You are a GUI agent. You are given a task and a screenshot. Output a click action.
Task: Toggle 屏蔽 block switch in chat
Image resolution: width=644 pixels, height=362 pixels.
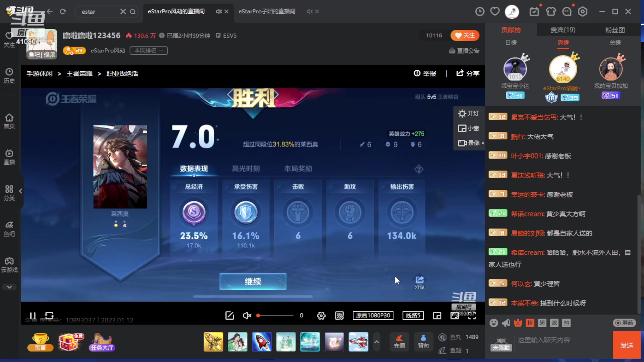tap(624, 323)
